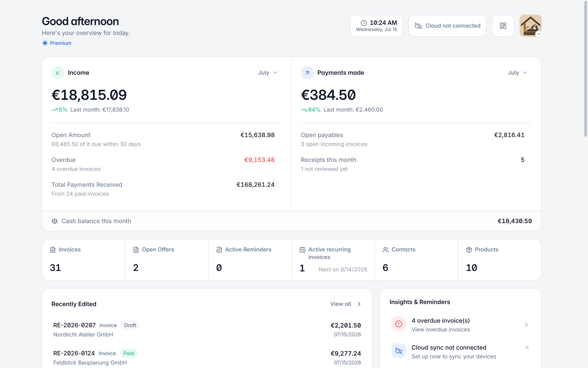Click the Open Offers document icon
Viewport: 588px width, 368px height.
pos(136,250)
